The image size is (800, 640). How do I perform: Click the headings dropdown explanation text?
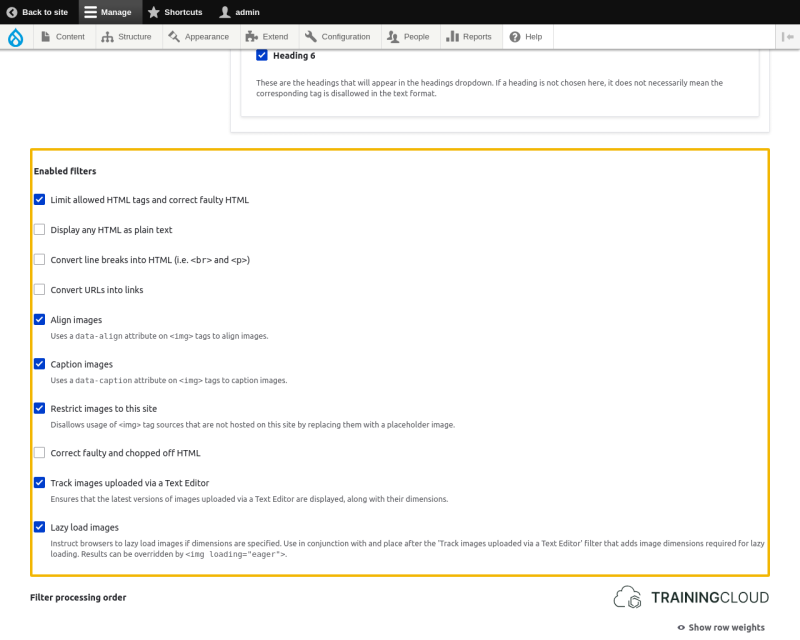click(x=489, y=88)
